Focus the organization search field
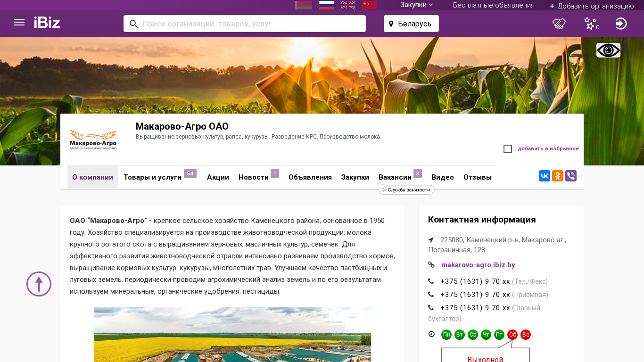Screen dimensions: 644x362 pos(245,24)
